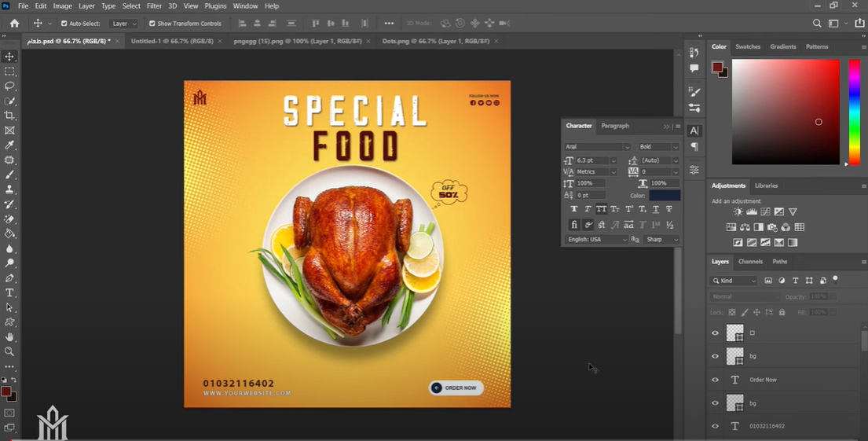Hide the Order Now text layer
This screenshot has width=868, height=441.
715,380
